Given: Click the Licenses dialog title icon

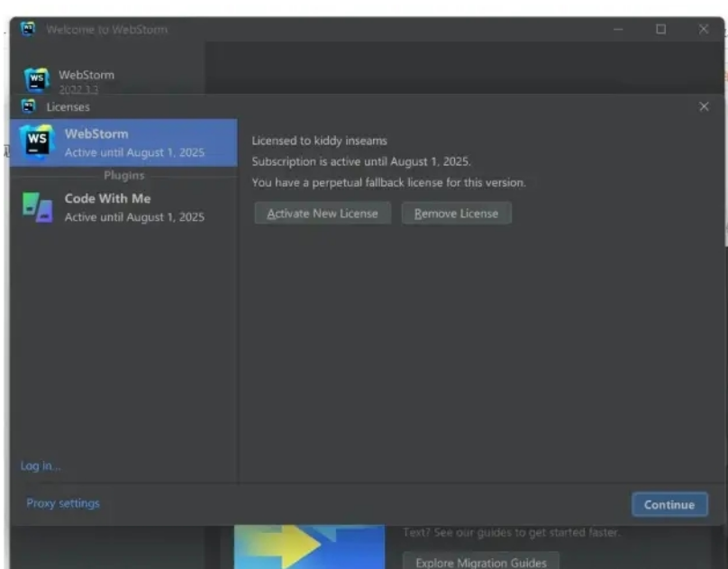Looking at the screenshot, I should coord(29,106).
